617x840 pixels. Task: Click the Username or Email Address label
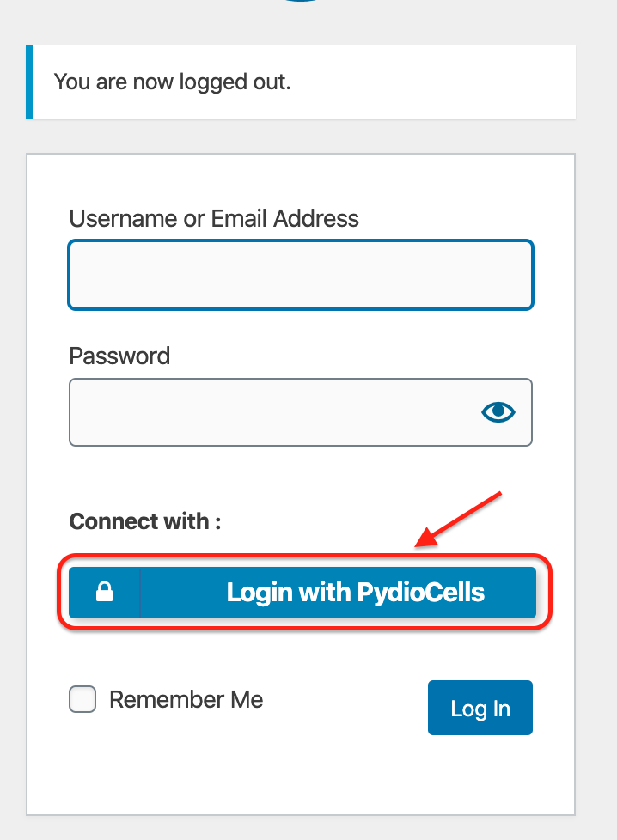click(214, 218)
